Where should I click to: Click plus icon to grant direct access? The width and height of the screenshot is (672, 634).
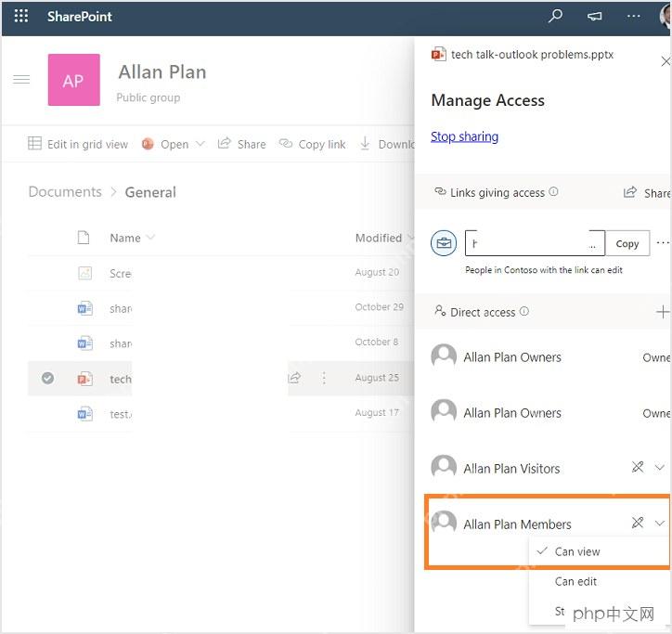click(662, 312)
